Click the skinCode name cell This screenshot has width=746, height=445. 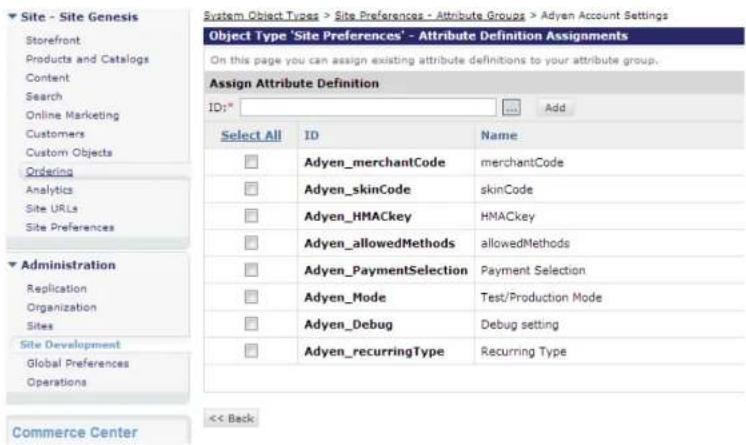pos(507,189)
